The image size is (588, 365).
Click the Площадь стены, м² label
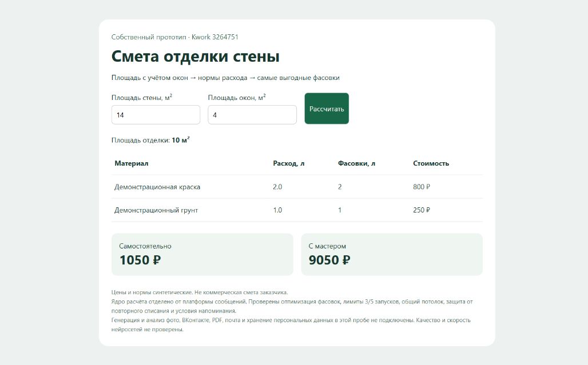tap(142, 97)
